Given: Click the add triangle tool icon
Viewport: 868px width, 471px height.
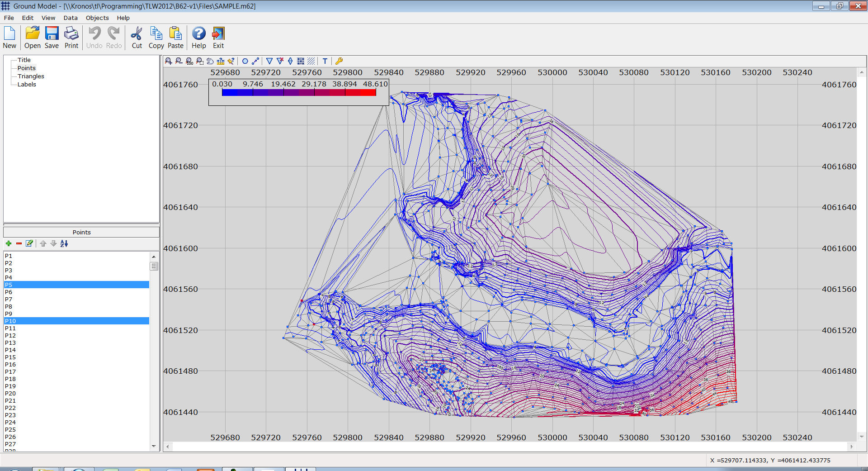Looking at the screenshot, I should coord(269,61).
